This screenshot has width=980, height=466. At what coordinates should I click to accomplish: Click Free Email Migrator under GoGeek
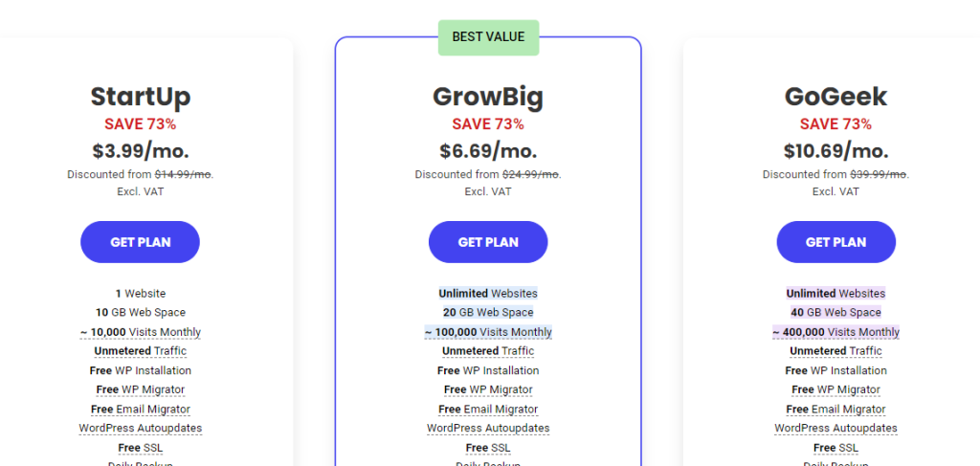[x=836, y=410]
